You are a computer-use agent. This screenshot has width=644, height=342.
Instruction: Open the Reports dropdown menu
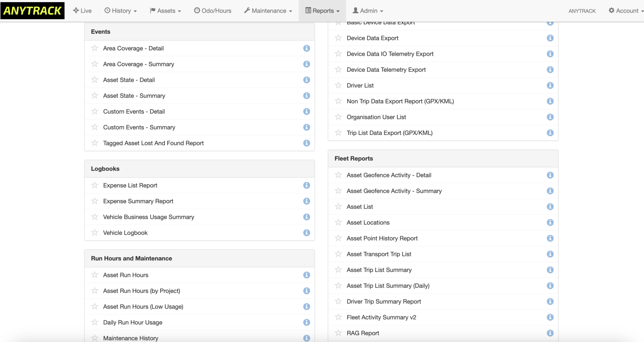click(322, 10)
